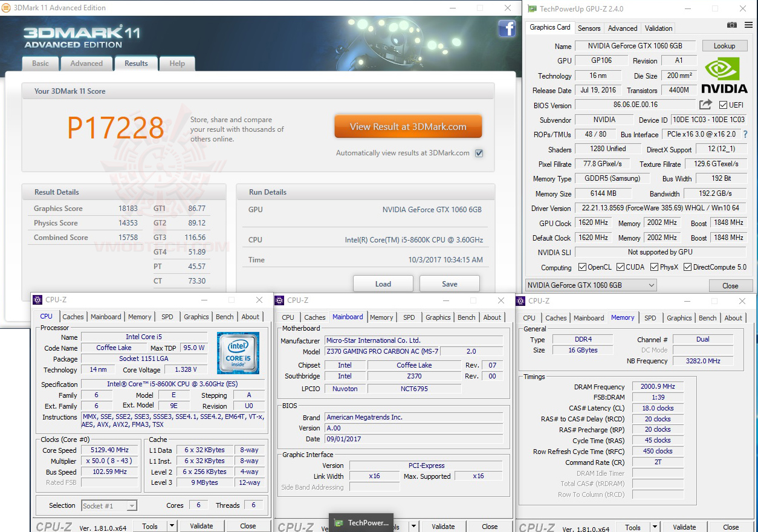Click the NVIDIA logo in GPU-Z
This screenshot has height=532, width=758.
click(724, 76)
